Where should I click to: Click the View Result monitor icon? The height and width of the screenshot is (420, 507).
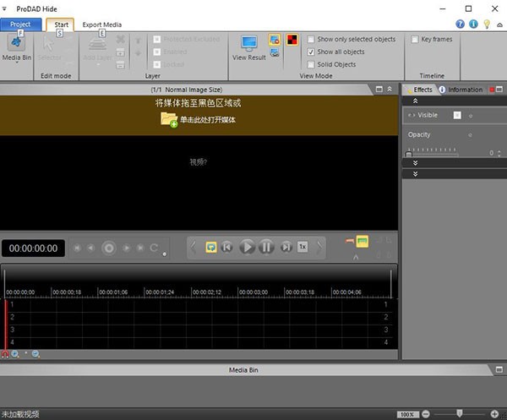(x=249, y=47)
